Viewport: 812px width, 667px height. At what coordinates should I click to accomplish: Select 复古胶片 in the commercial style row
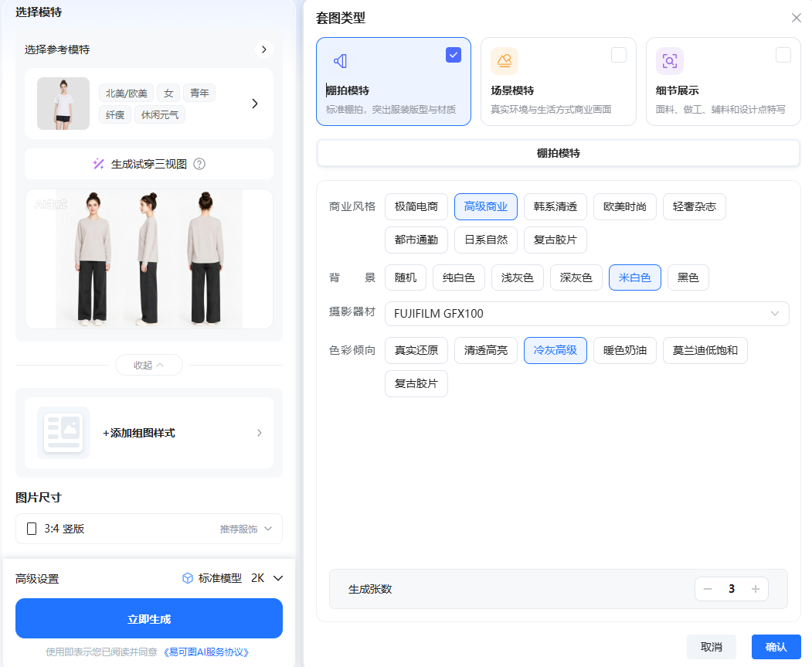[x=555, y=240]
